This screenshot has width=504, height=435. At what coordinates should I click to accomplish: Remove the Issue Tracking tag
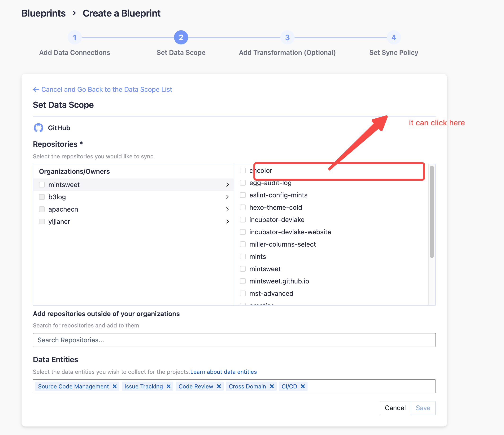pyautogui.click(x=168, y=386)
